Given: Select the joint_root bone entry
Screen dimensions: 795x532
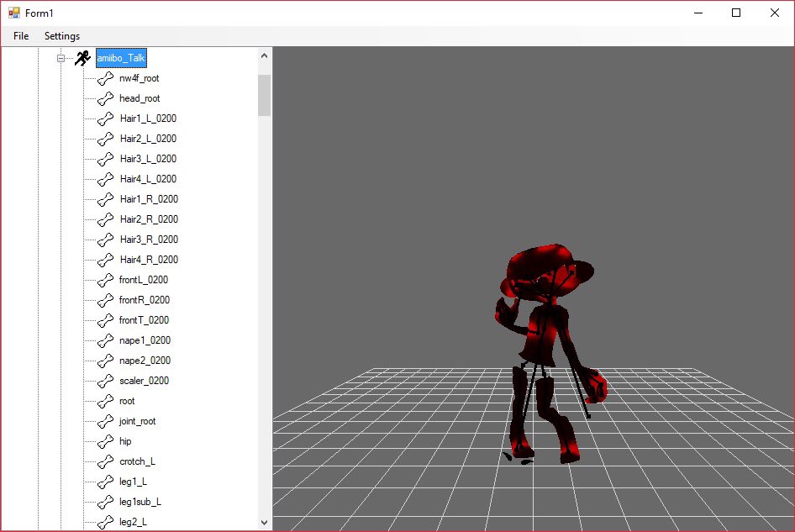Looking at the screenshot, I should point(137,421).
